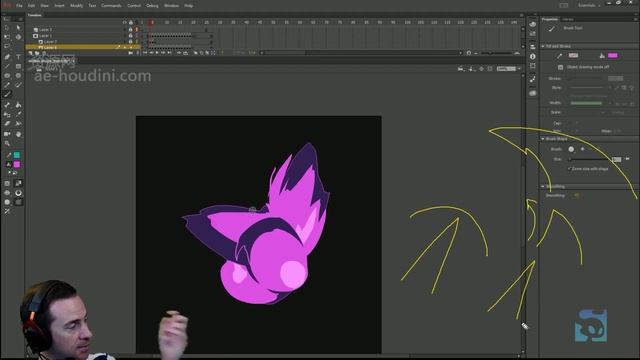Select the Hand tool
The image size is (640, 360).
click(18, 134)
